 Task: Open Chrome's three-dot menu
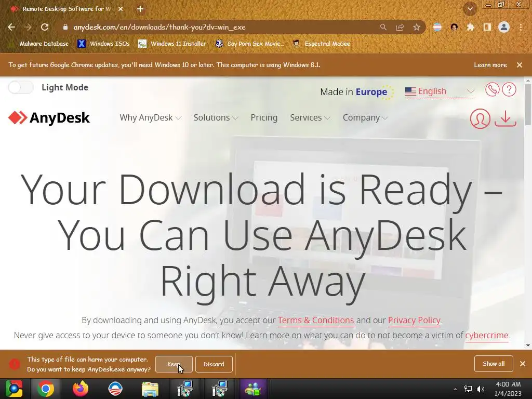(521, 27)
